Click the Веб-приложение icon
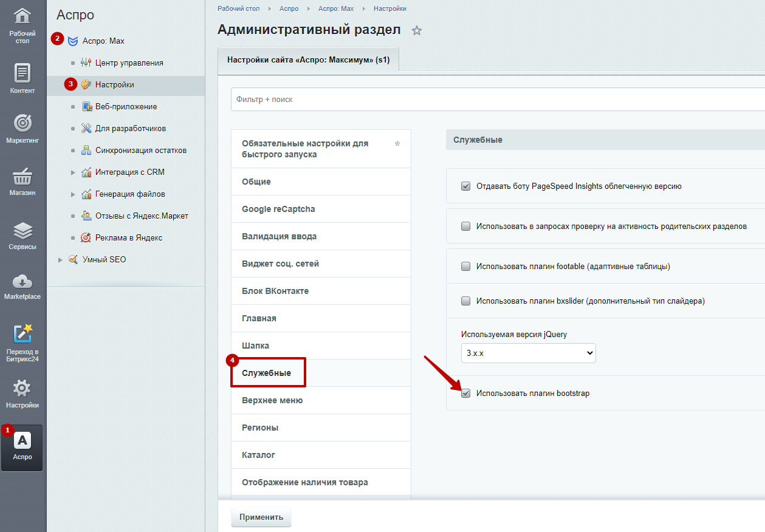The image size is (765, 532). click(x=86, y=107)
